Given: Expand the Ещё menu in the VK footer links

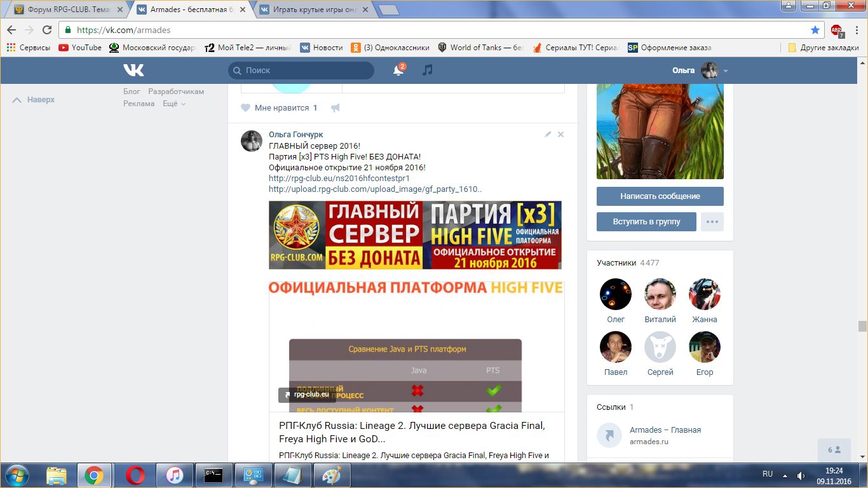Looking at the screenshot, I should (173, 104).
